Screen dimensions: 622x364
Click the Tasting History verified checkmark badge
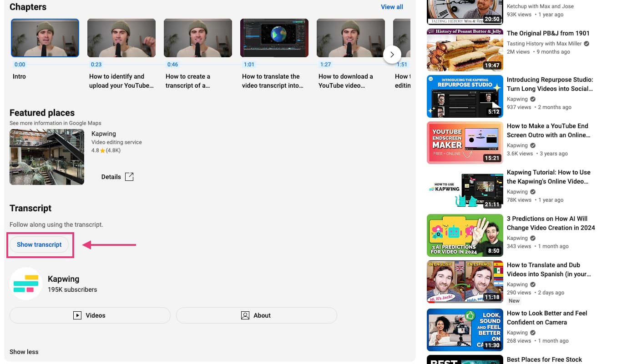[x=587, y=44]
